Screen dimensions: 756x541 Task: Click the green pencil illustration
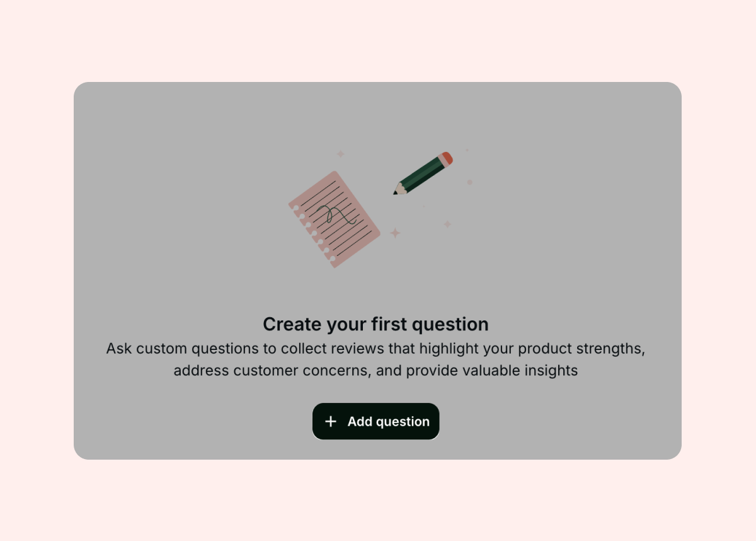pyautogui.click(x=422, y=173)
